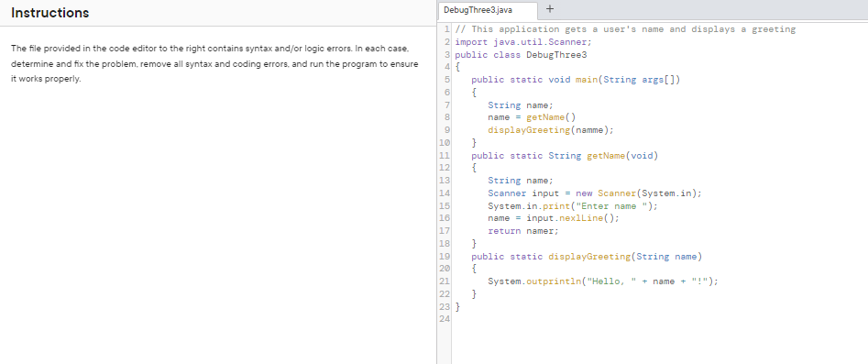This screenshot has height=364, width=868.
Task: Click 'displayGreeting(String name)' method declaration
Action: (587, 257)
